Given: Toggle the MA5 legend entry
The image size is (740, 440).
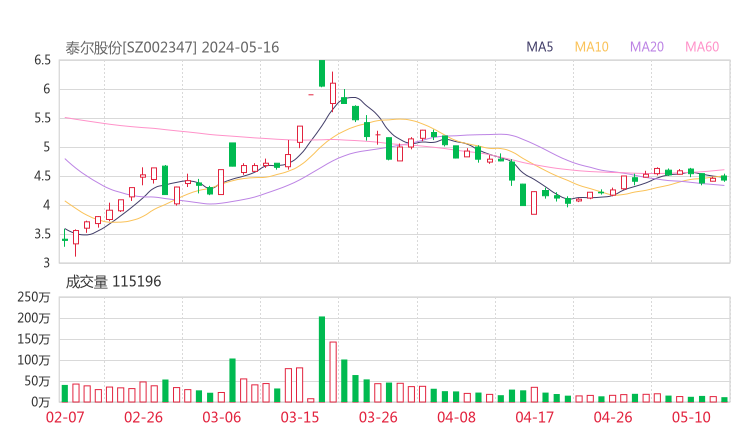Looking at the screenshot, I should pos(539,47).
